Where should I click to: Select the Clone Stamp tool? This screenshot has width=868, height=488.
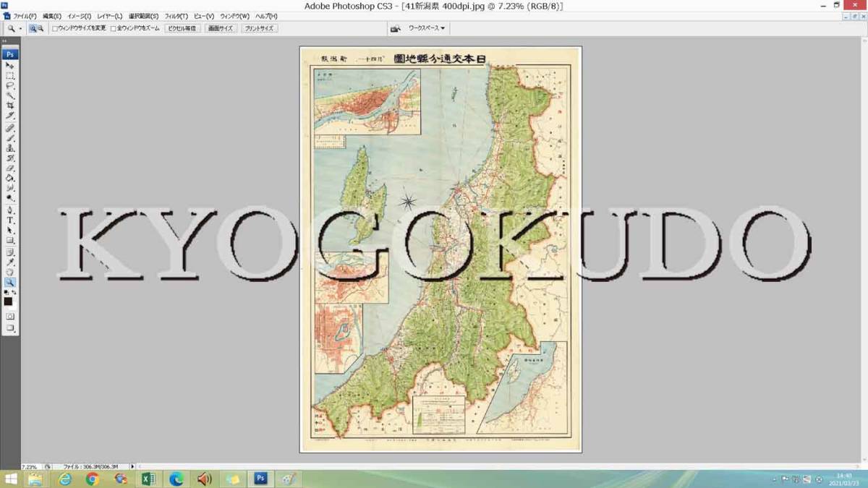click(x=10, y=148)
